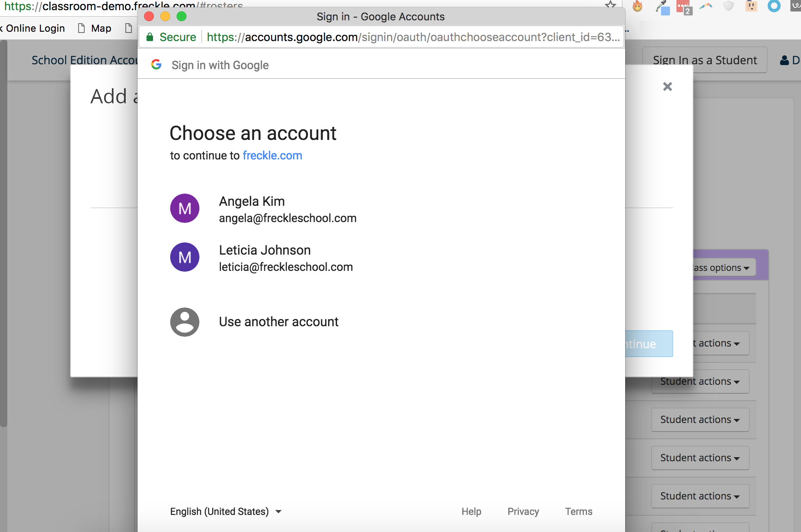Open the fourth Student actions dropdown
This screenshot has width=801, height=532.
click(x=700, y=458)
